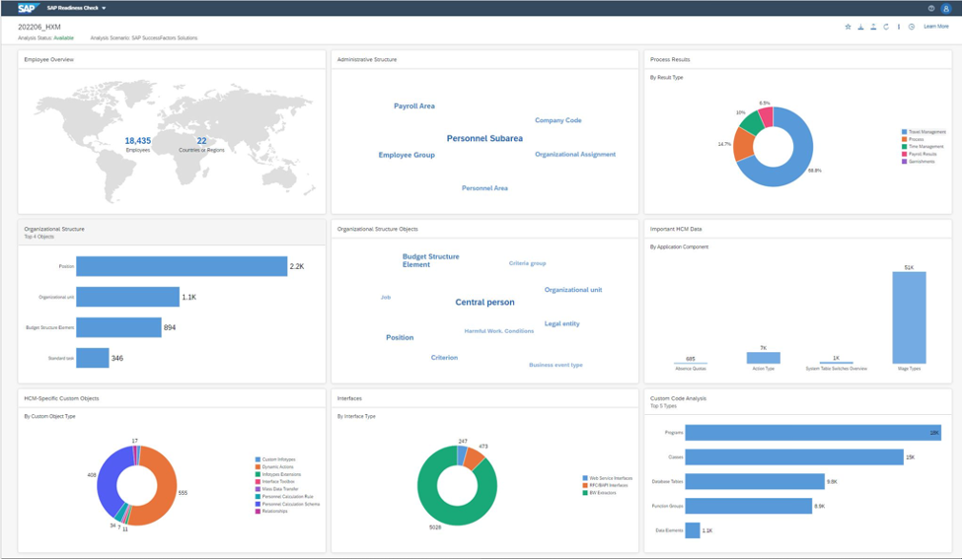This screenshot has height=560, width=964.
Task: Click the Programs bar showing 18K
Action: [813, 433]
